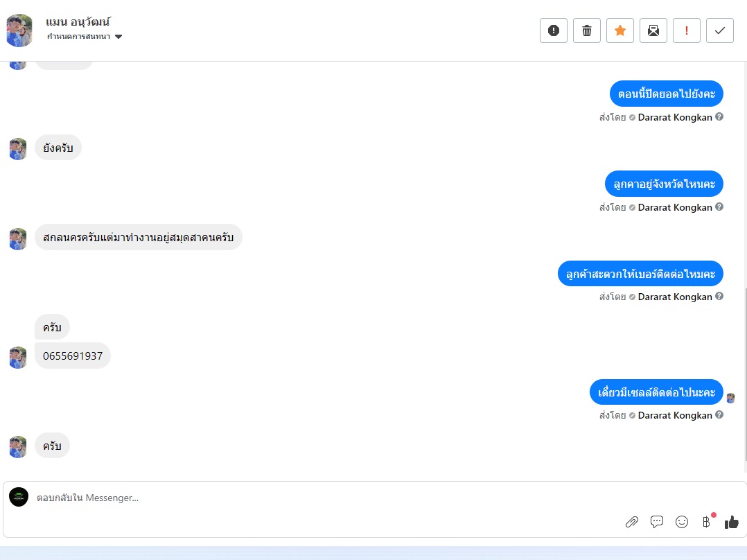Select the phone number 0655691937 message

click(x=72, y=356)
